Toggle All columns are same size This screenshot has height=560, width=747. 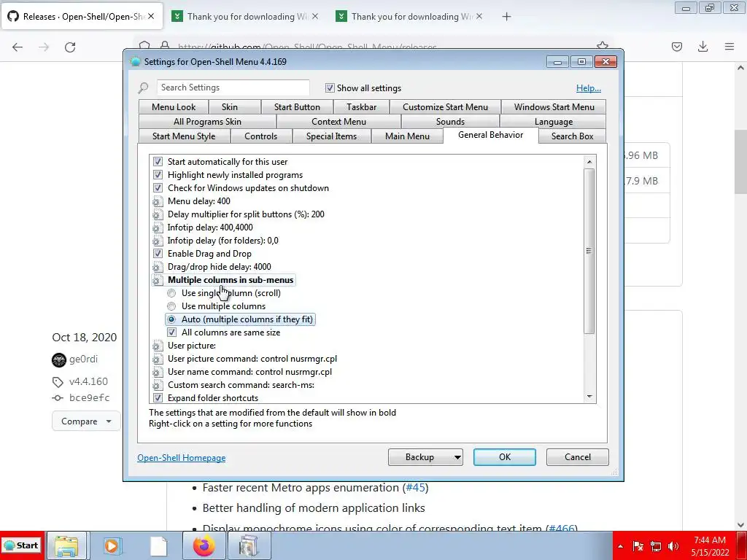pyautogui.click(x=171, y=332)
